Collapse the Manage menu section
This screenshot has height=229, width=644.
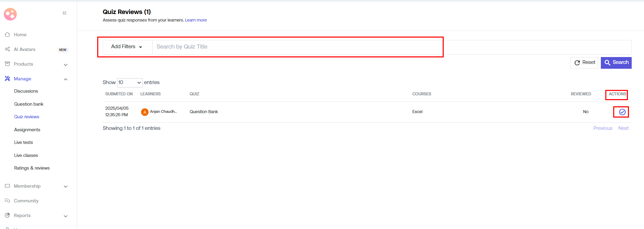(x=66, y=79)
